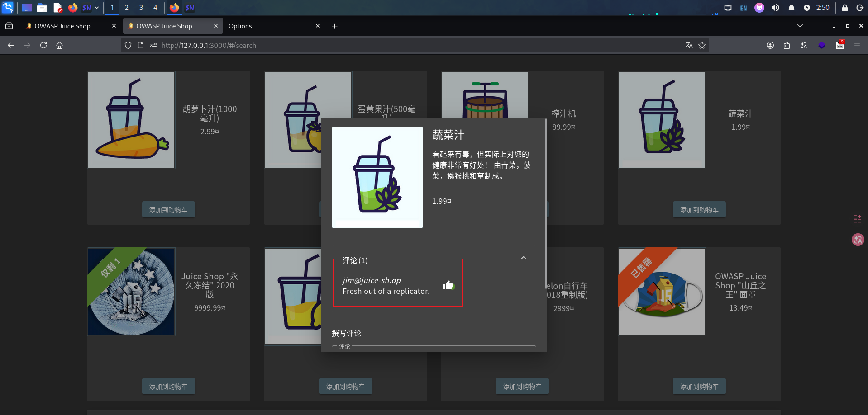The image size is (868, 415).
Task: Click the 1.99¤ price in dialog
Action: 442,201
